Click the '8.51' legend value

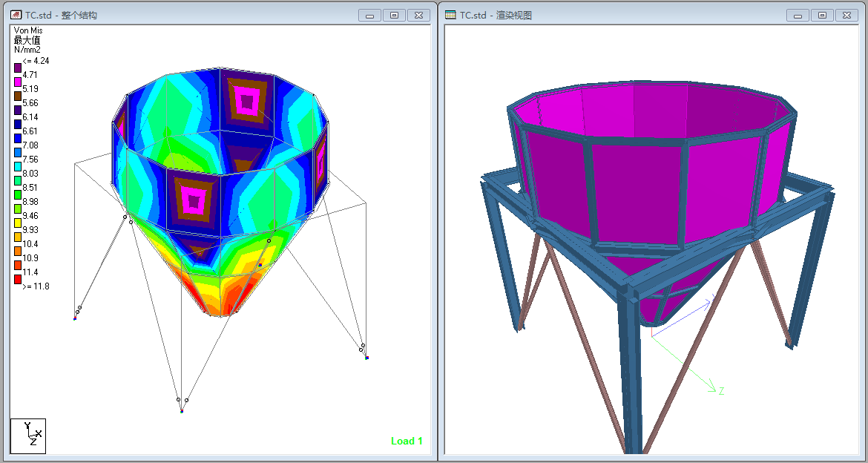(30, 188)
